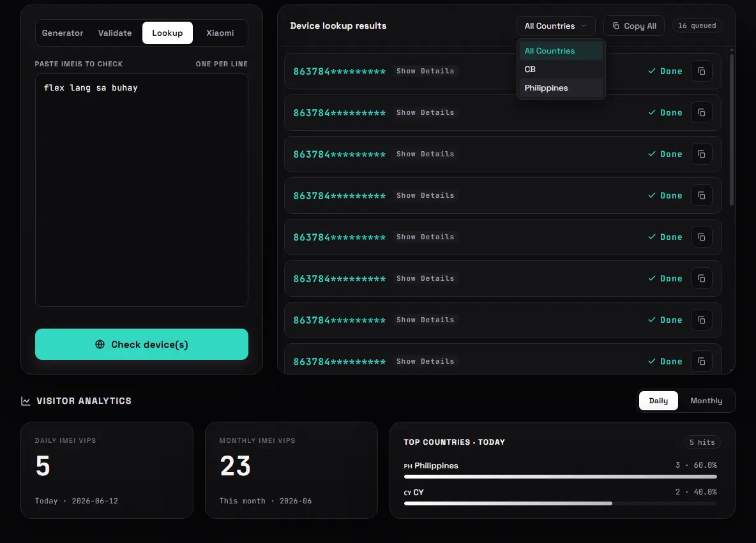Click the Check device(s) button
The image size is (756, 543).
[x=142, y=344]
